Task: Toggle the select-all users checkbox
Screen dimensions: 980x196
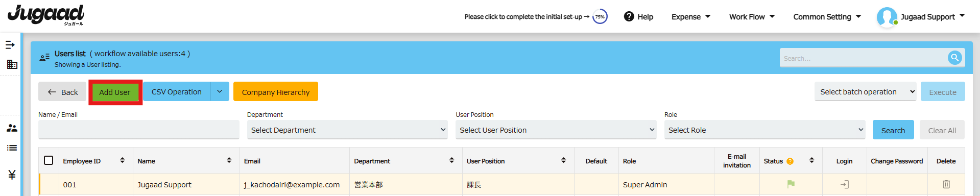Action: point(49,160)
